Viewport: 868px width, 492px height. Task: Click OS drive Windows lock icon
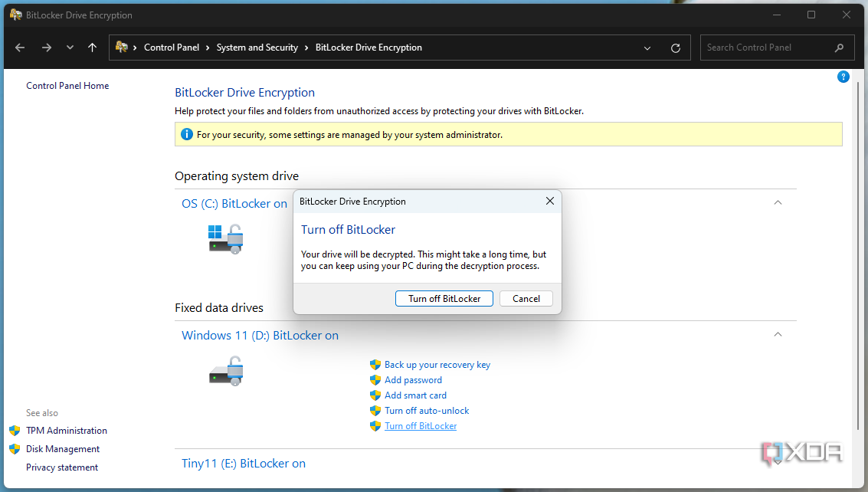pos(226,239)
